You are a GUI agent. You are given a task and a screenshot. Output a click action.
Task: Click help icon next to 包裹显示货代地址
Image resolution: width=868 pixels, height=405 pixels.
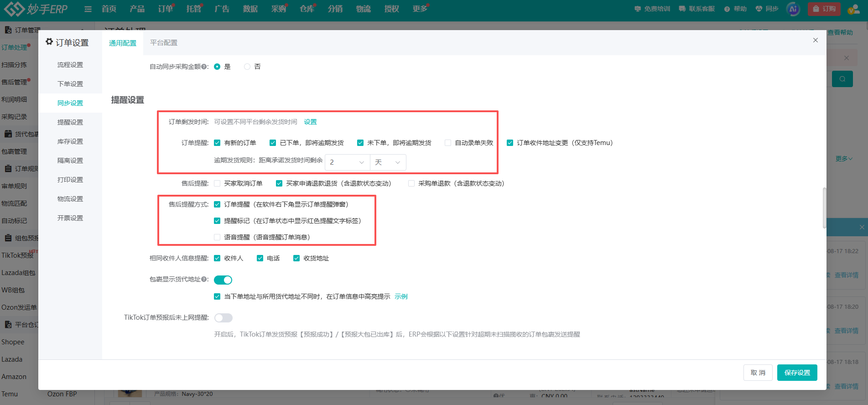coord(204,279)
